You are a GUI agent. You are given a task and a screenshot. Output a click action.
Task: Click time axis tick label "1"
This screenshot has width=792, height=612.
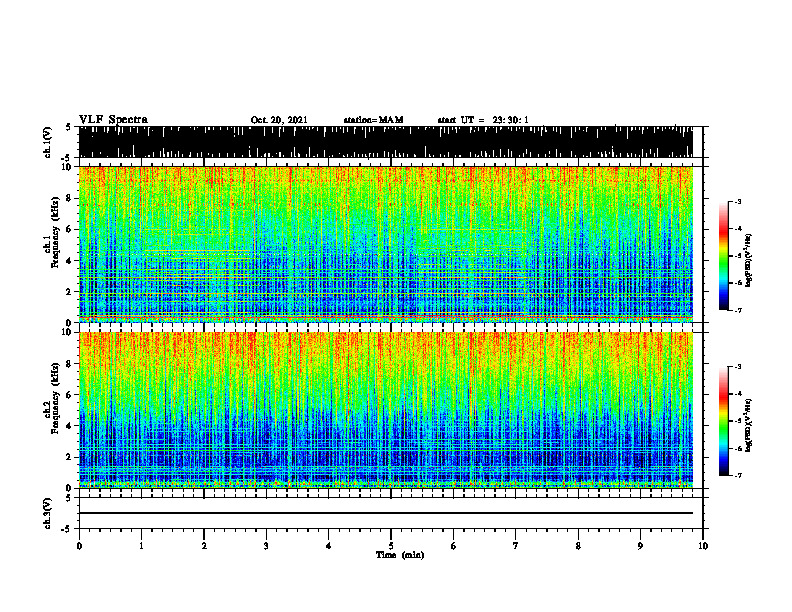(141, 546)
